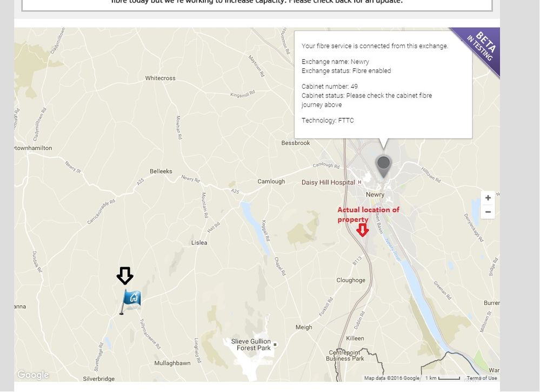This screenshot has height=392, width=540.
Task: Click the Mullaghbawn place label
Action: tap(172, 363)
